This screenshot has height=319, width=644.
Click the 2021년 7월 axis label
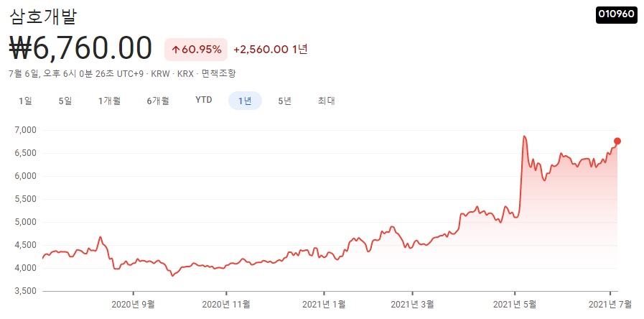point(610,305)
